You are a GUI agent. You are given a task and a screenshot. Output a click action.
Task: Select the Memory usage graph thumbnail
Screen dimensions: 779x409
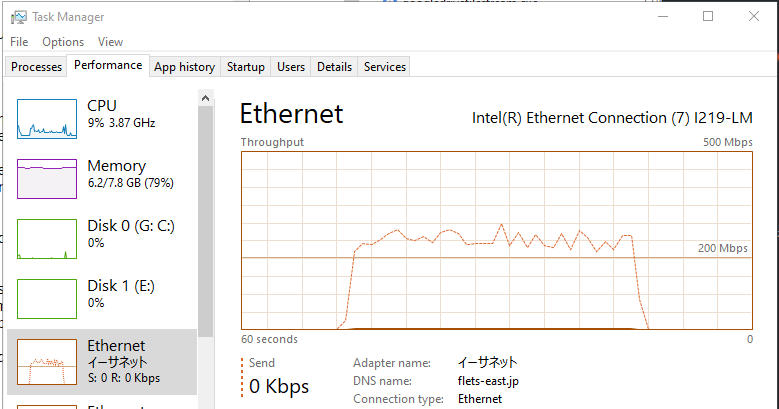point(47,179)
